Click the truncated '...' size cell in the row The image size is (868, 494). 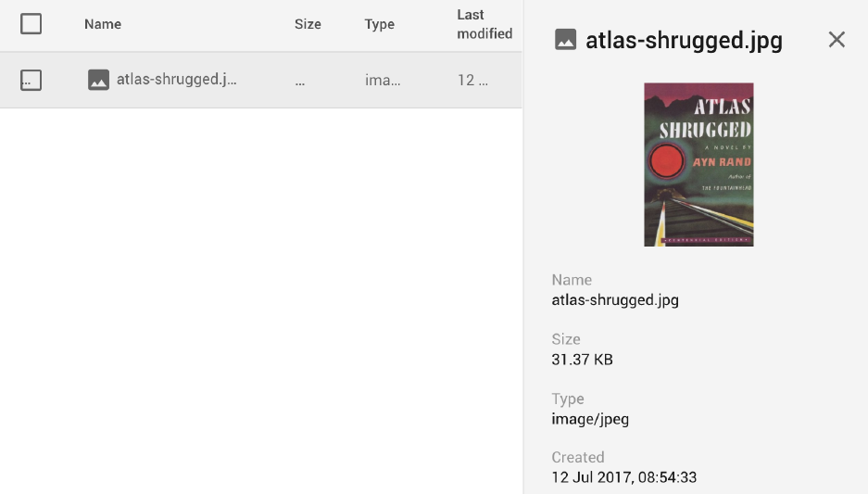tap(299, 83)
